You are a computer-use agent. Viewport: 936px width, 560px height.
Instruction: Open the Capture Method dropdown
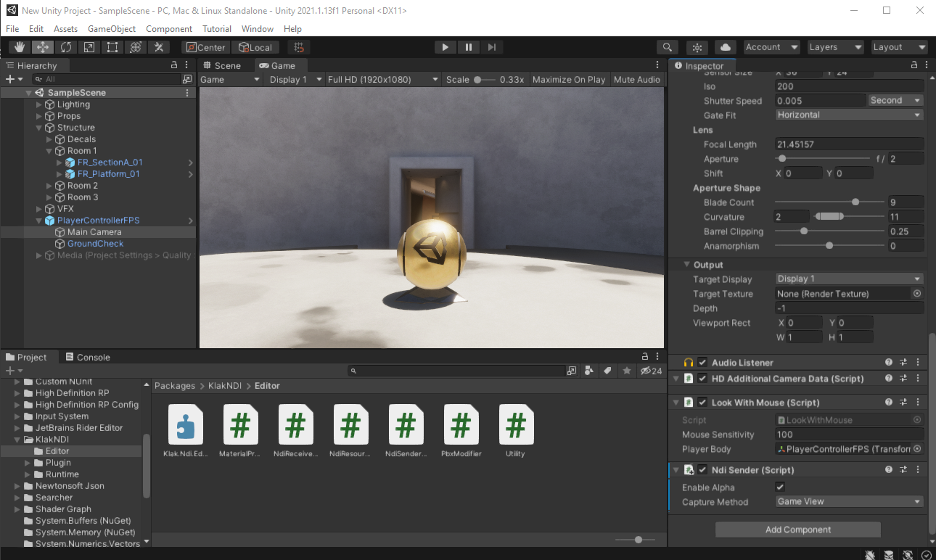coord(847,501)
